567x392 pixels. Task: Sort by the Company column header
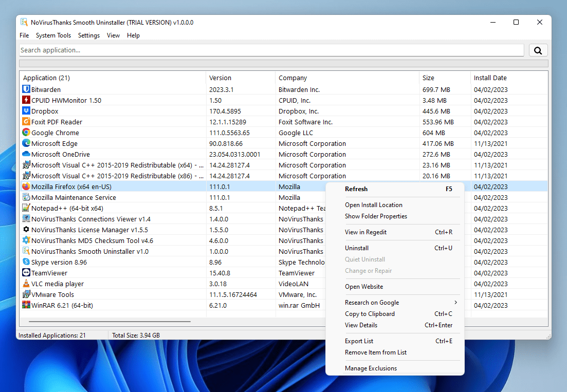pos(347,78)
